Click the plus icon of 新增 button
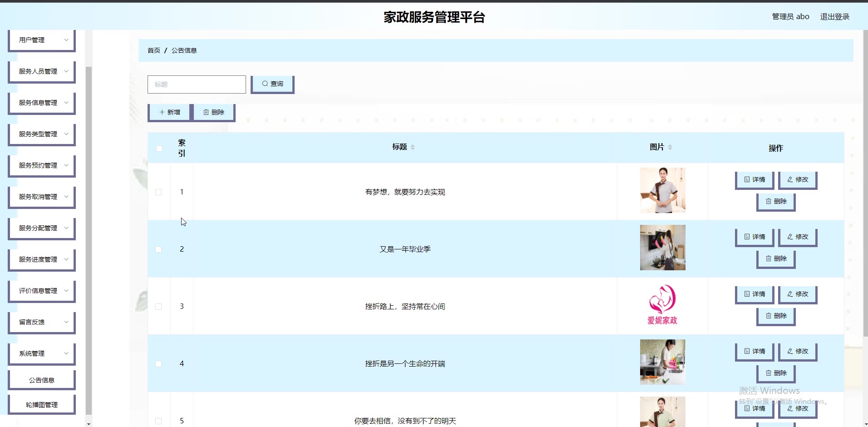868x427 pixels. pyautogui.click(x=162, y=112)
